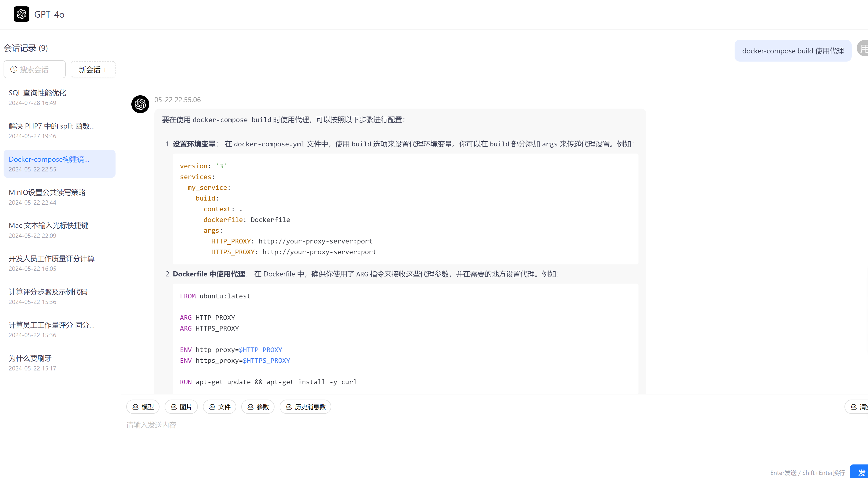Screen dimensions: 868x478
Task: Click the timestamp 05-22 22:55:06
Action: 178,100
